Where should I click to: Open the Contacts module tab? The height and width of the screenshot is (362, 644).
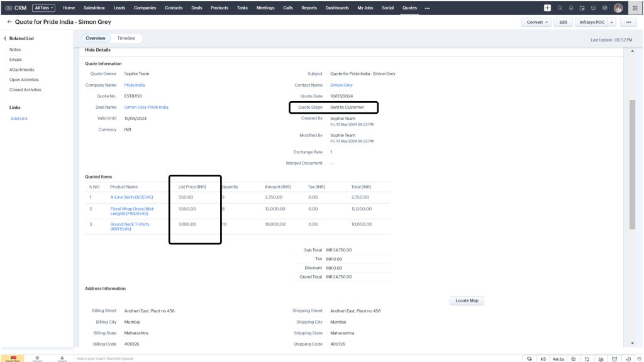coord(174,8)
